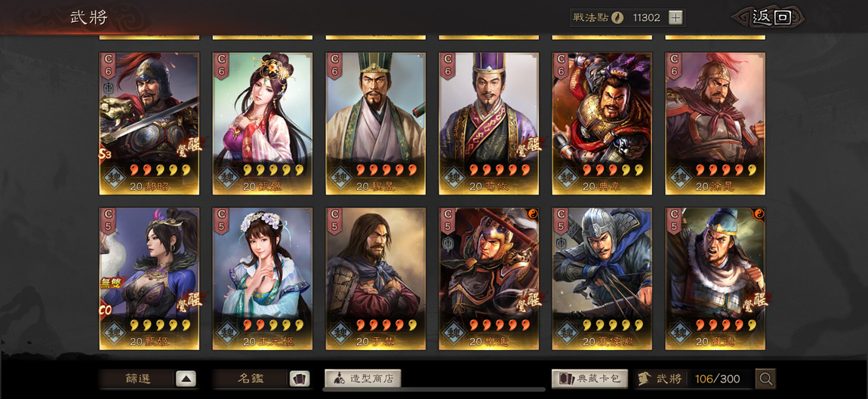The height and width of the screenshot is (399, 868).
Task: Select the 徐晃 general card
Action: pos(716,124)
